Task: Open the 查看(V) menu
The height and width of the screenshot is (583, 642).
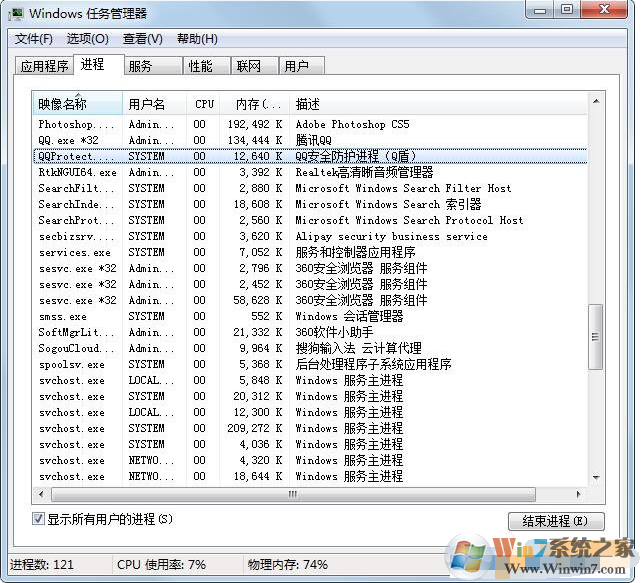Action: click(x=142, y=39)
